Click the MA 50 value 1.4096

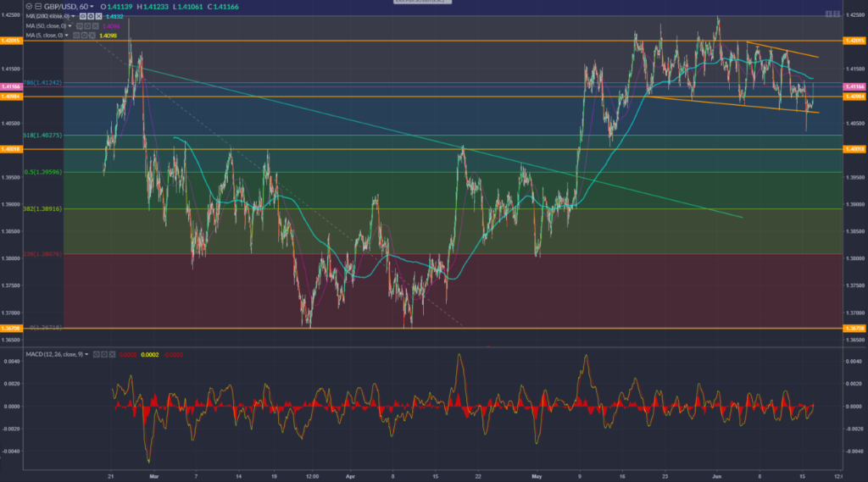pos(111,26)
